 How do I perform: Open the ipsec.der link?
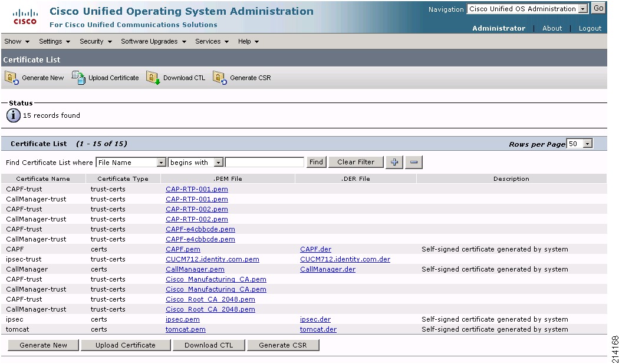point(315,319)
